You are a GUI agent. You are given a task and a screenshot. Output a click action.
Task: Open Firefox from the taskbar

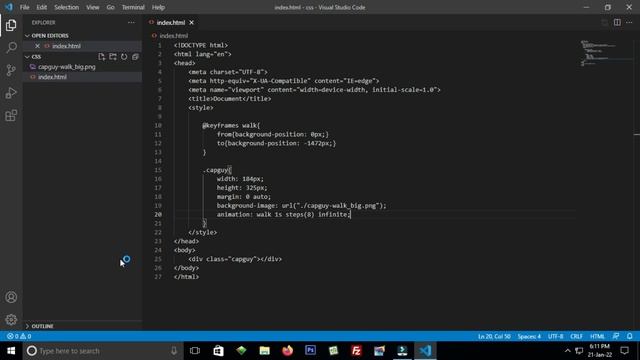coord(287,351)
